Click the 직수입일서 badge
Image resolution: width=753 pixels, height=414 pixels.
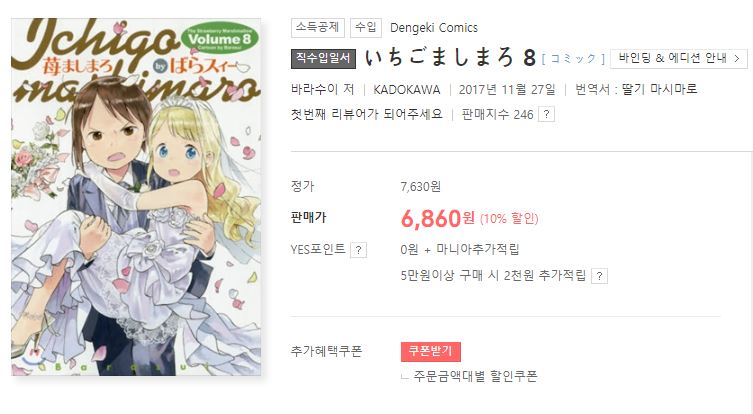pos(323,59)
